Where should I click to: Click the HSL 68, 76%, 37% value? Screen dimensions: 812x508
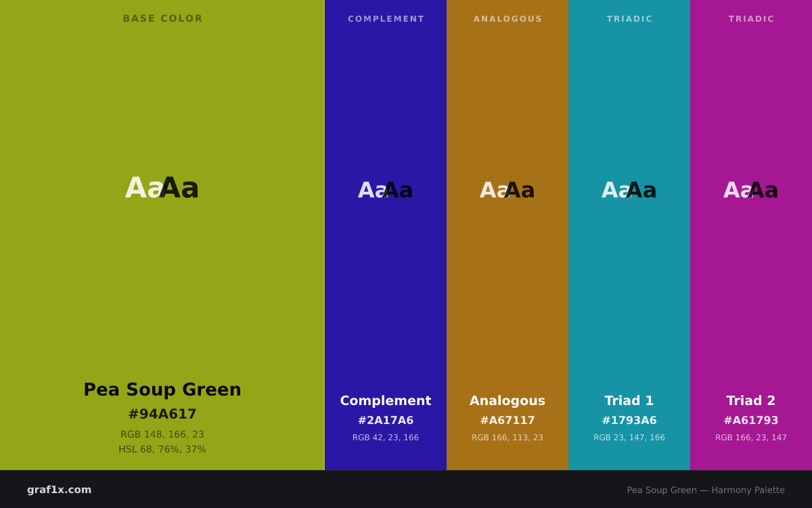(162, 449)
